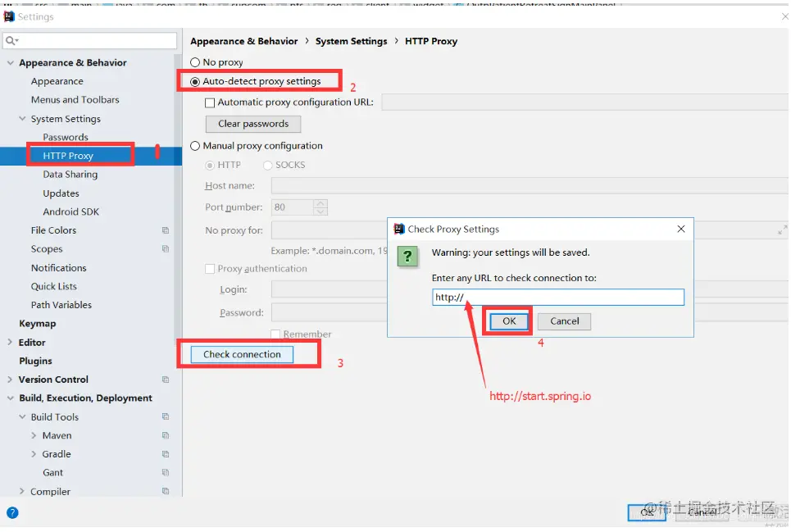The height and width of the screenshot is (532, 791).
Task: Open Path Variables settings
Action: click(61, 305)
